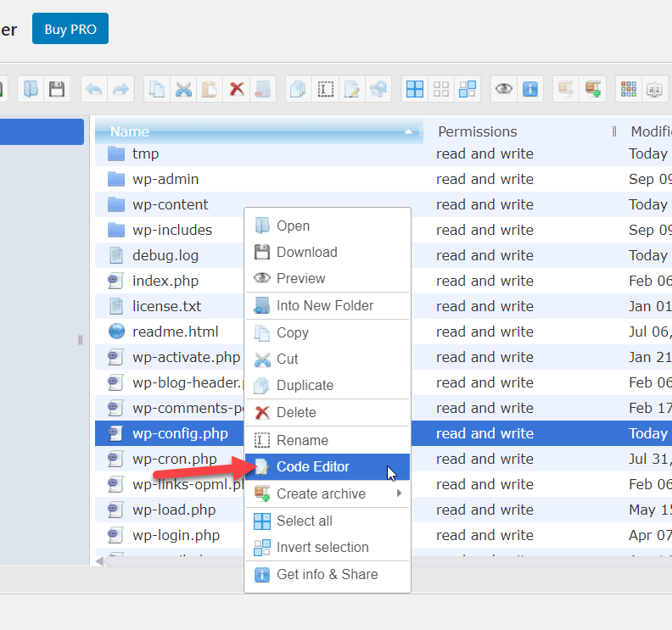Click the Paste clipboard toolbar icon

click(210, 89)
